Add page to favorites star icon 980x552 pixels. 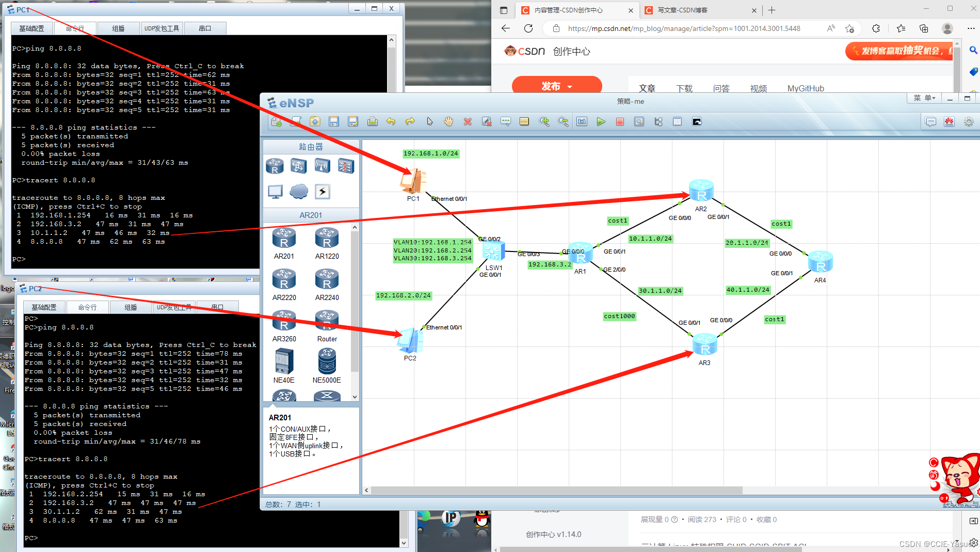[x=849, y=28]
